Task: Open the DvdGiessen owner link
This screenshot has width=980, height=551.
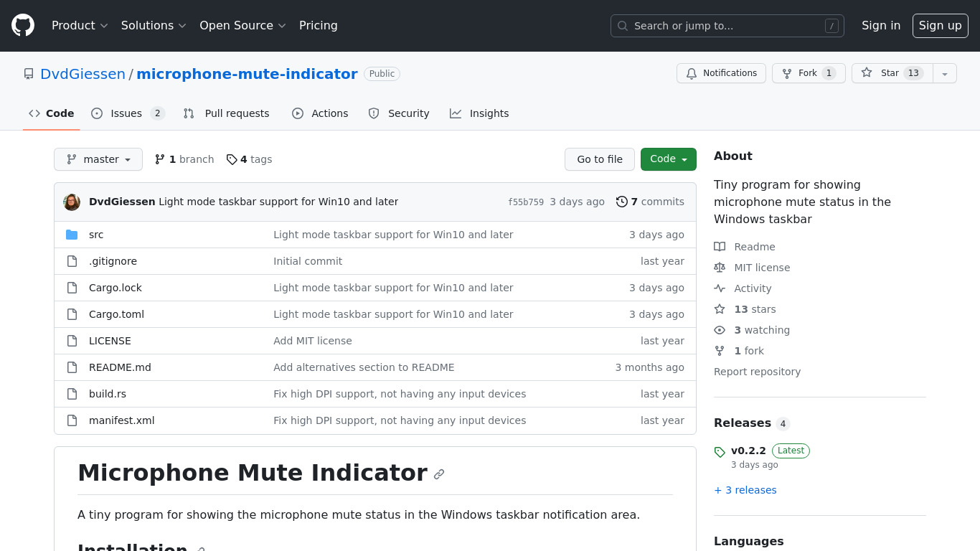Action: (x=83, y=74)
